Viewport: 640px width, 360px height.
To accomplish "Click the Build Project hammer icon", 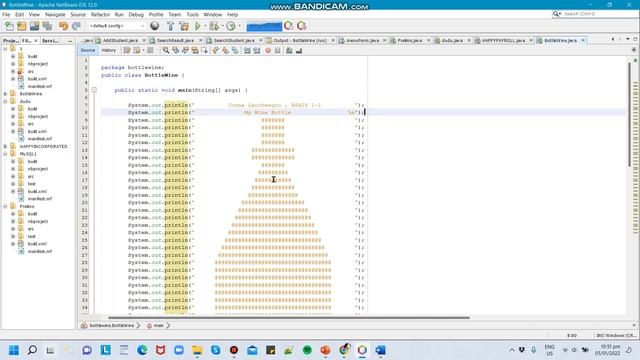I will 171,26.
